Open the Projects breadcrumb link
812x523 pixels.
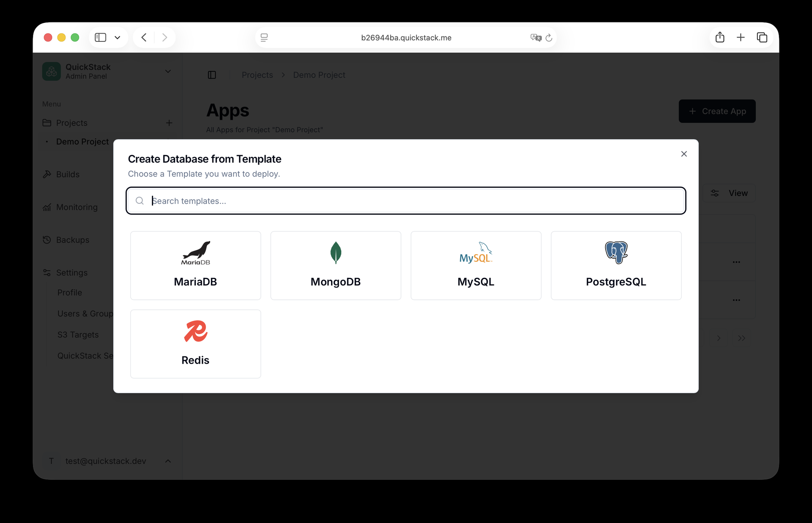(257, 75)
